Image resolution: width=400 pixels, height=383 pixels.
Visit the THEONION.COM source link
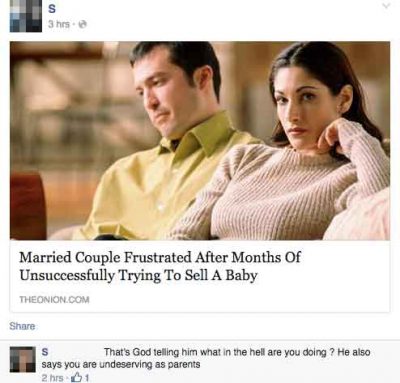point(55,300)
